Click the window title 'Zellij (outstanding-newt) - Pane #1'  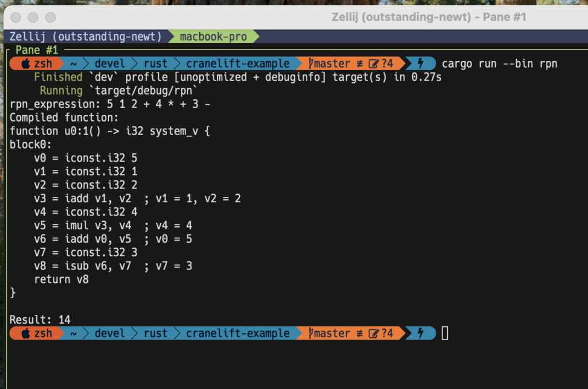pos(428,17)
